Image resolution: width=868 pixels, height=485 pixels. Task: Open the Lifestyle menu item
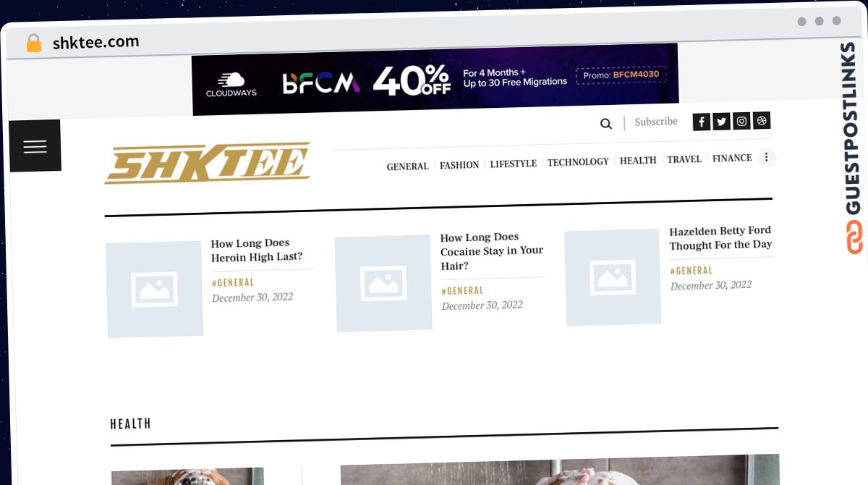point(514,164)
